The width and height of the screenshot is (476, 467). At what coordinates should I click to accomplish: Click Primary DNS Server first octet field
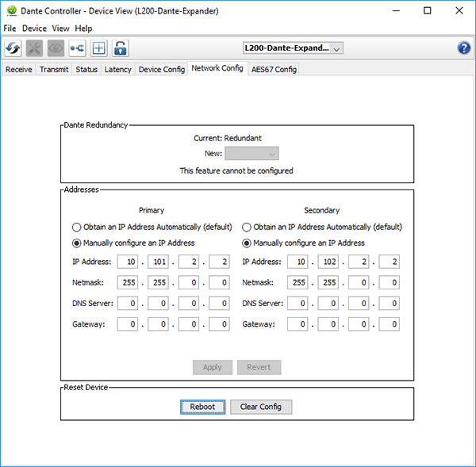(128, 303)
